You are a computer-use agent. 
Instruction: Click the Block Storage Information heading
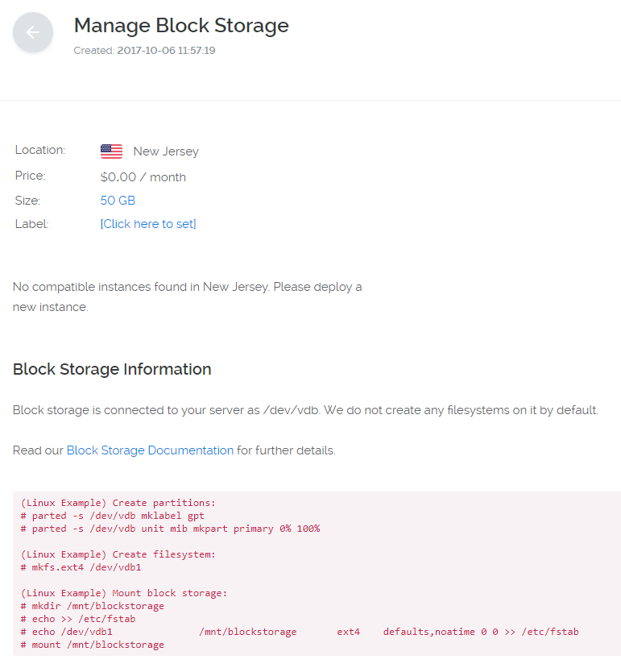pyautogui.click(x=112, y=369)
